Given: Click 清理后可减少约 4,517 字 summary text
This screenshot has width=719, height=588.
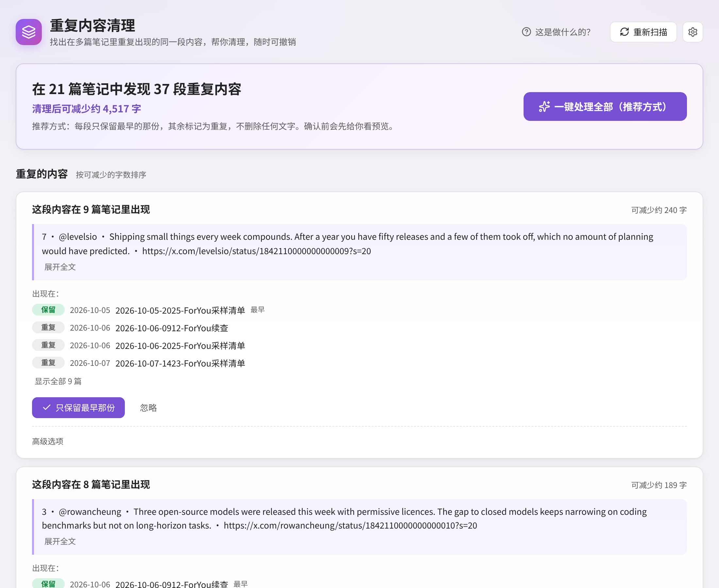Looking at the screenshot, I should click(x=86, y=109).
